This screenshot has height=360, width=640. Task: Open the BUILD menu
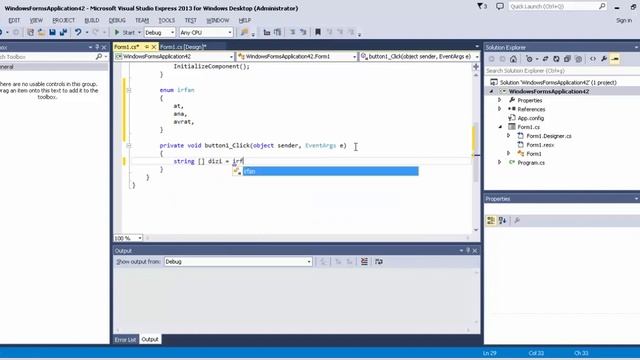pos(91,20)
